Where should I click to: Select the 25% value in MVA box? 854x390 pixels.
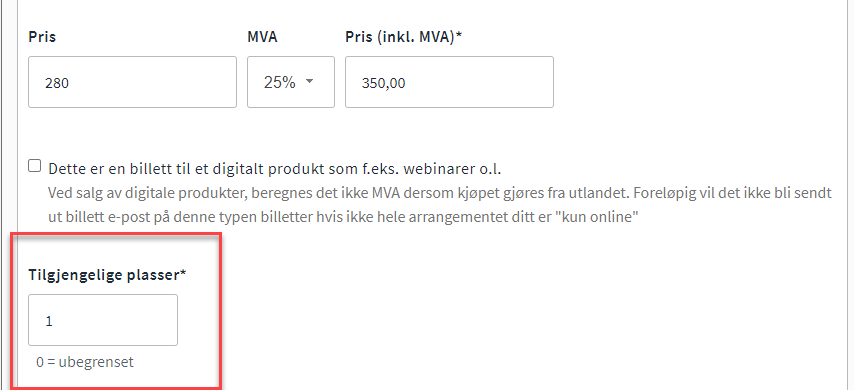(x=279, y=82)
